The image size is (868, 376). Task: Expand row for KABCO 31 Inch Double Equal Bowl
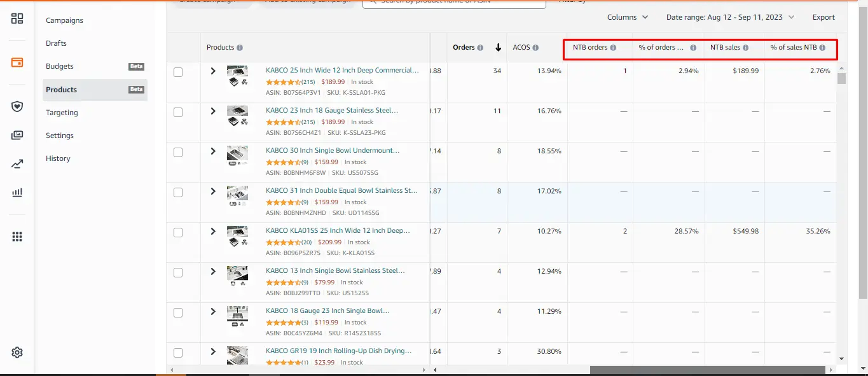point(214,191)
